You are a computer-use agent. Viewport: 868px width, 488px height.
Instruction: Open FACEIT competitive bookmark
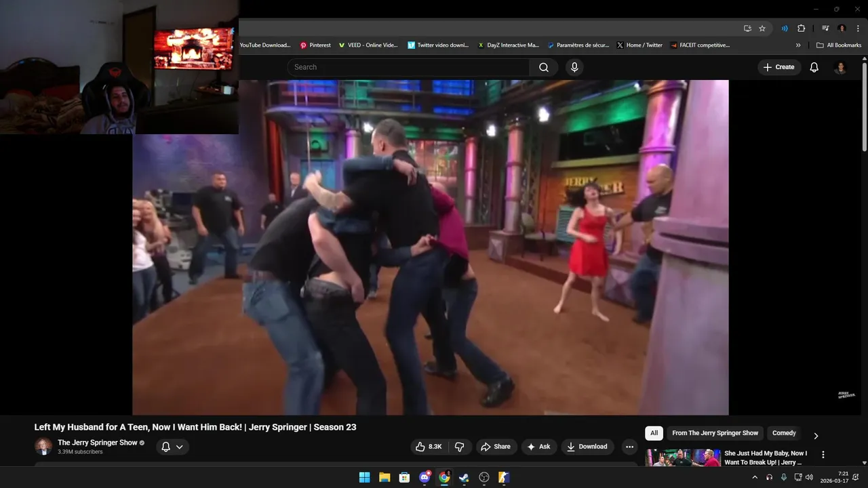700,45
